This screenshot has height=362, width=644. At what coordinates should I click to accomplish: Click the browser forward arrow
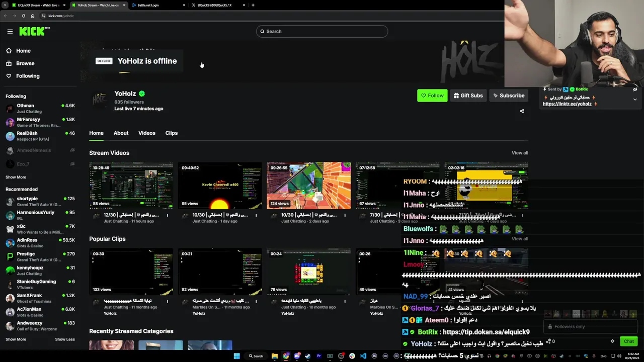click(14, 16)
